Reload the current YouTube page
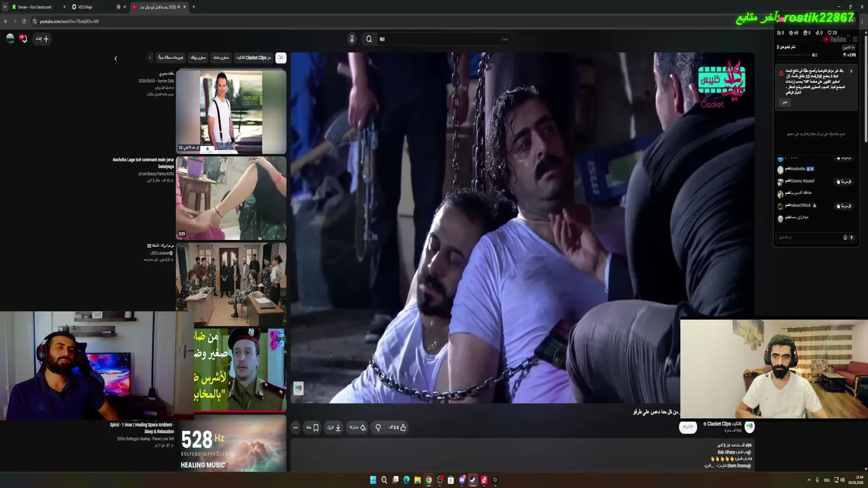The height and width of the screenshot is (488, 868). pyautogui.click(x=24, y=21)
